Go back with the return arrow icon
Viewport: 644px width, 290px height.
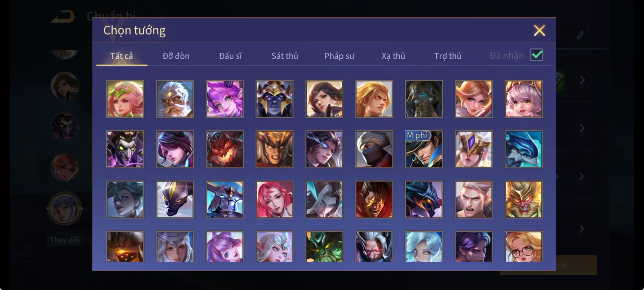63,17
